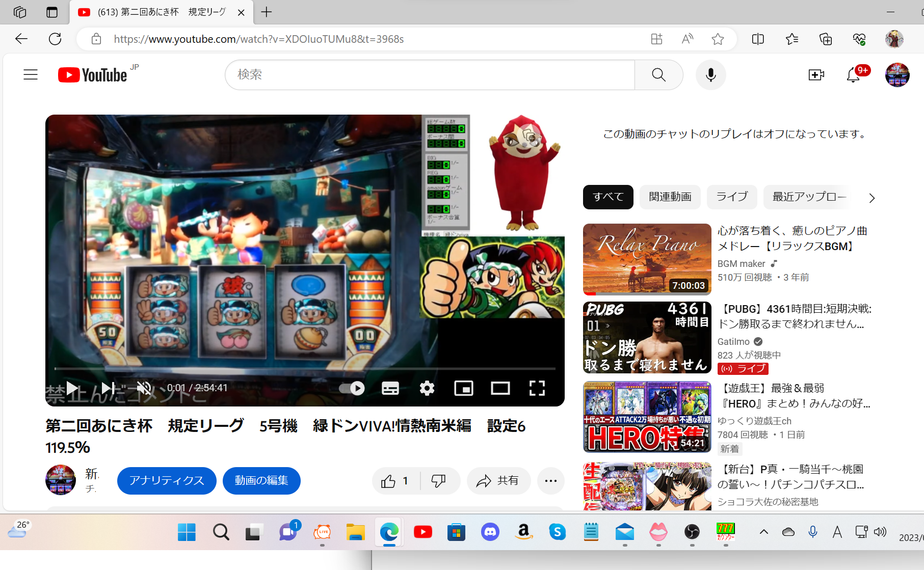Image resolution: width=924 pixels, height=570 pixels.
Task: Expand more actions ellipsis menu
Action: (550, 481)
